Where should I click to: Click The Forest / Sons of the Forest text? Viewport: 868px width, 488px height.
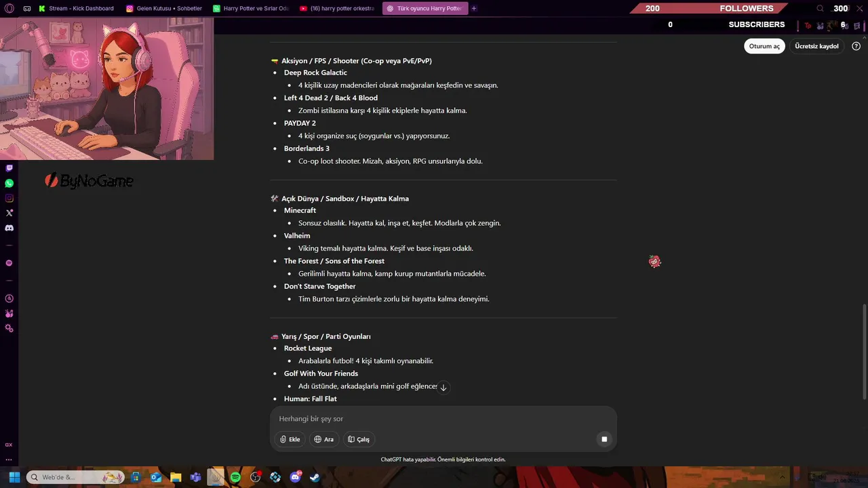[334, 261]
